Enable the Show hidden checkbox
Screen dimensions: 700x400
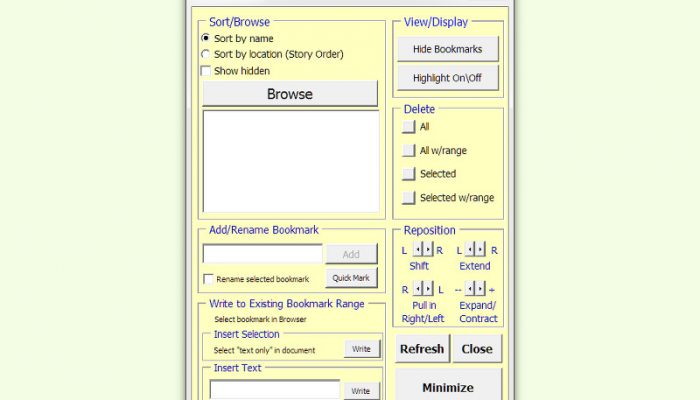[205, 71]
